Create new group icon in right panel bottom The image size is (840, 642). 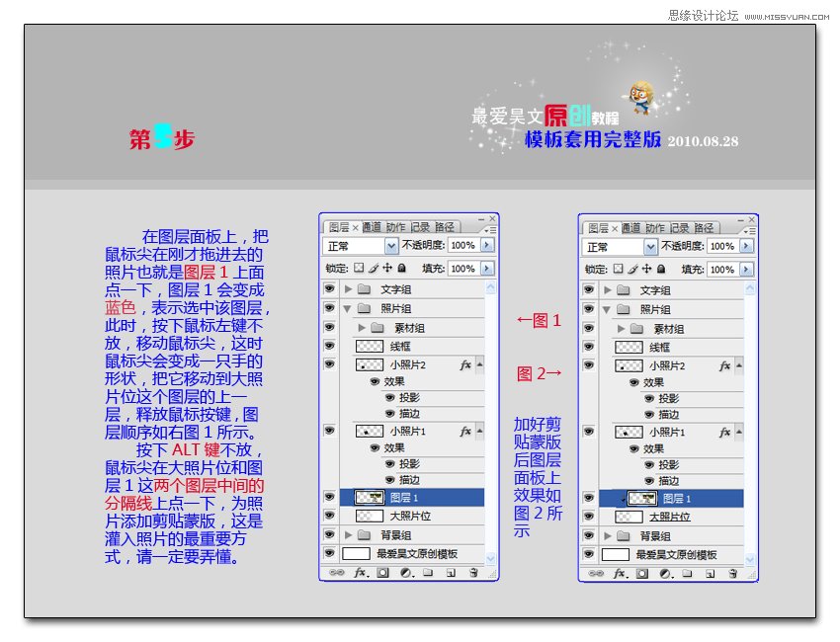click(687, 574)
